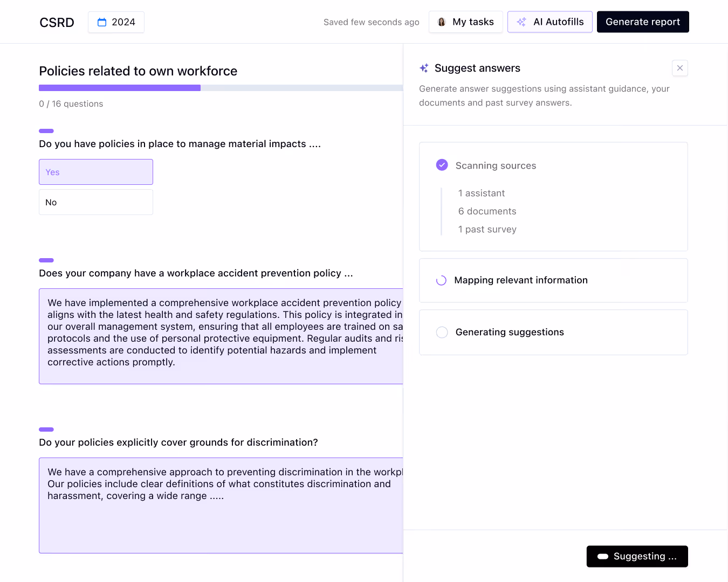Click Generate report button
This screenshot has width=728, height=582.
click(x=643, y=22)
